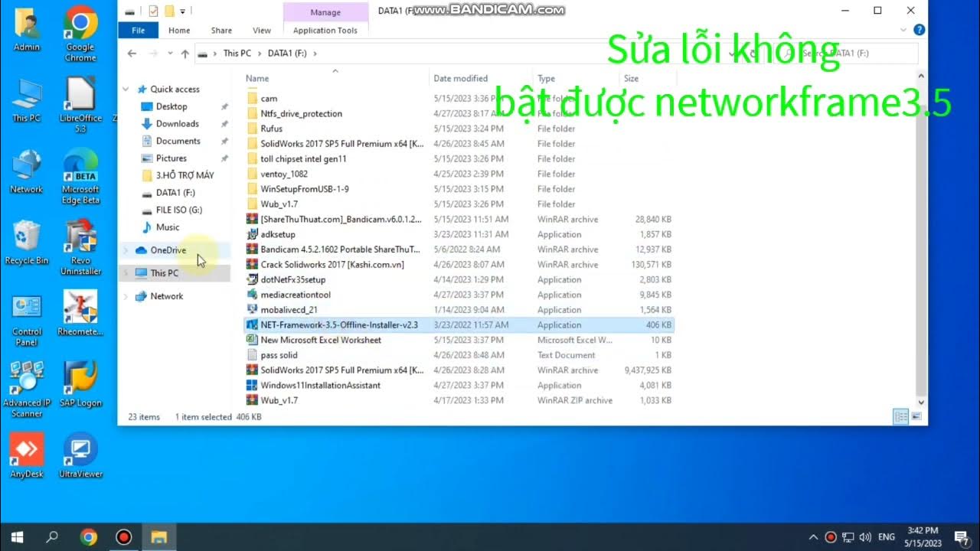The height and width of the screenshot is (551, 980).
Task: Open the File menu tab
Action: [139, 31]
